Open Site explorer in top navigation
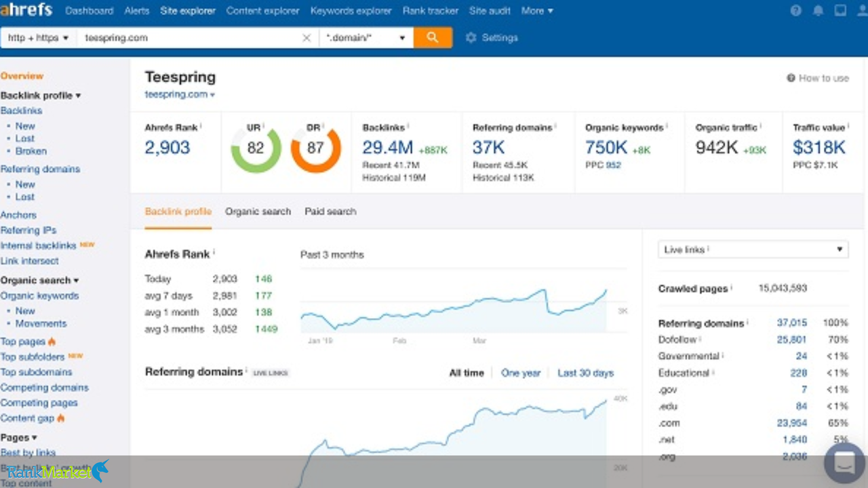This screenshot has height=488, width=868. (188, 11)
